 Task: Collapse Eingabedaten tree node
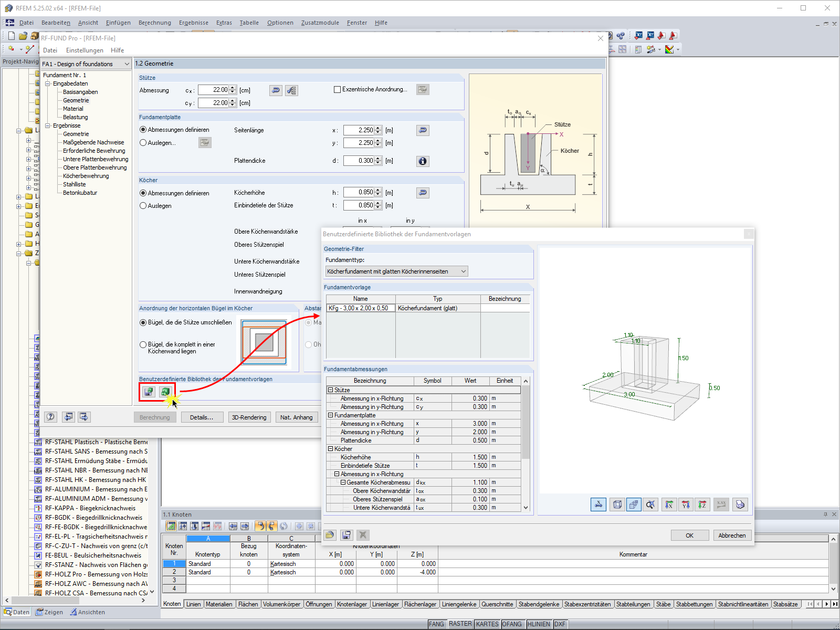[48, 83]
